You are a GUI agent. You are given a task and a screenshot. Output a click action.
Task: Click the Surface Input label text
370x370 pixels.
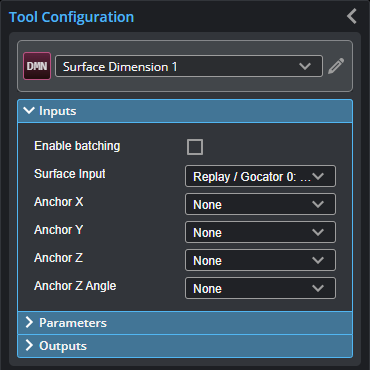point(70,174)
